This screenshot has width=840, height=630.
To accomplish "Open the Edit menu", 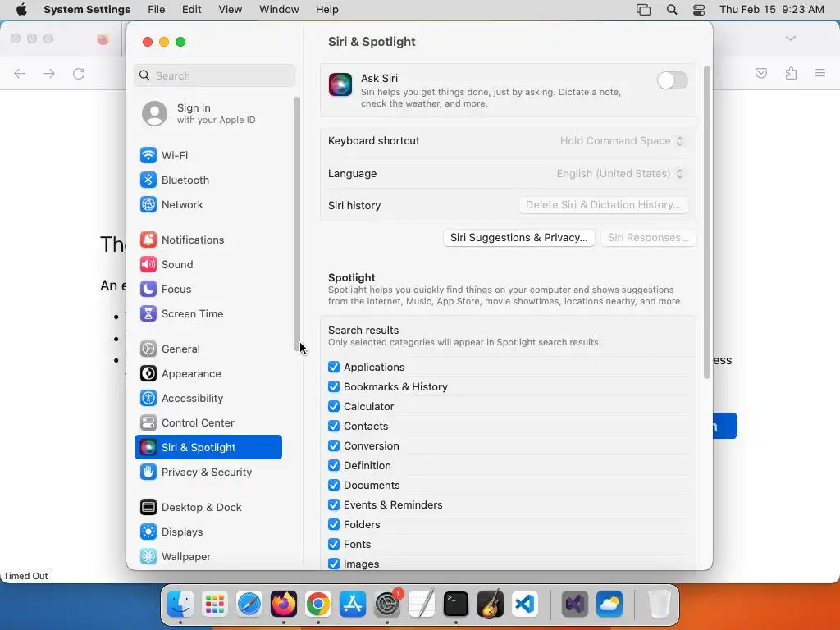I will coord(191,10).
